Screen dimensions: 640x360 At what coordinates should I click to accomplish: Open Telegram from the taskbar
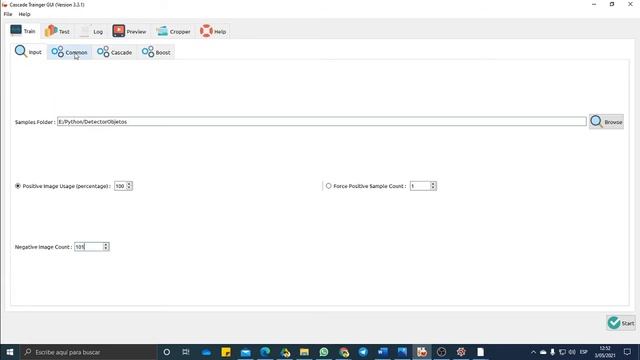pos(363,352)
